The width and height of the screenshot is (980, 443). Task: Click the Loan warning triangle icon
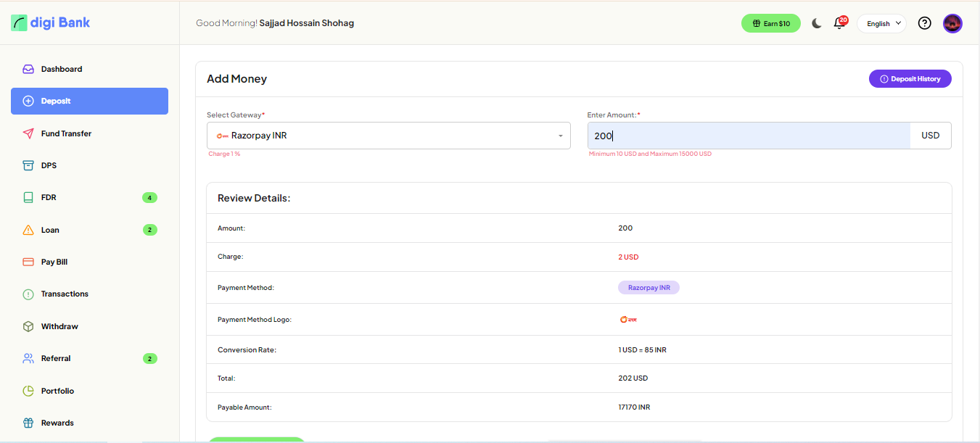click(28, 230)
